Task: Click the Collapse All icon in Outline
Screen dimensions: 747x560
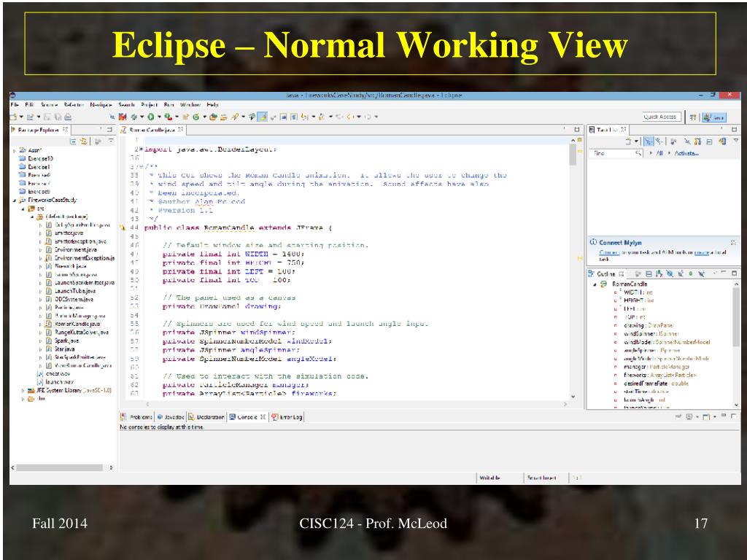Action: pos(649,274)
